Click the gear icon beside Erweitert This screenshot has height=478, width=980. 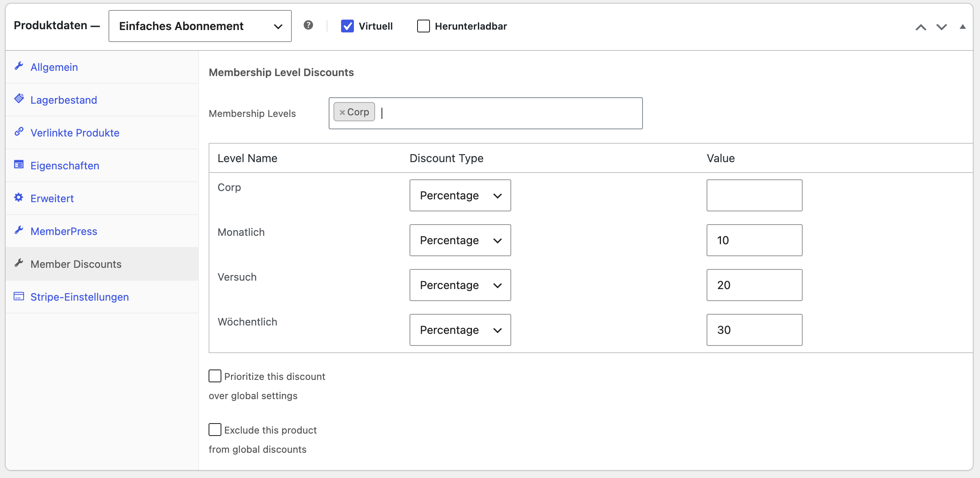(x=19, y=197)
